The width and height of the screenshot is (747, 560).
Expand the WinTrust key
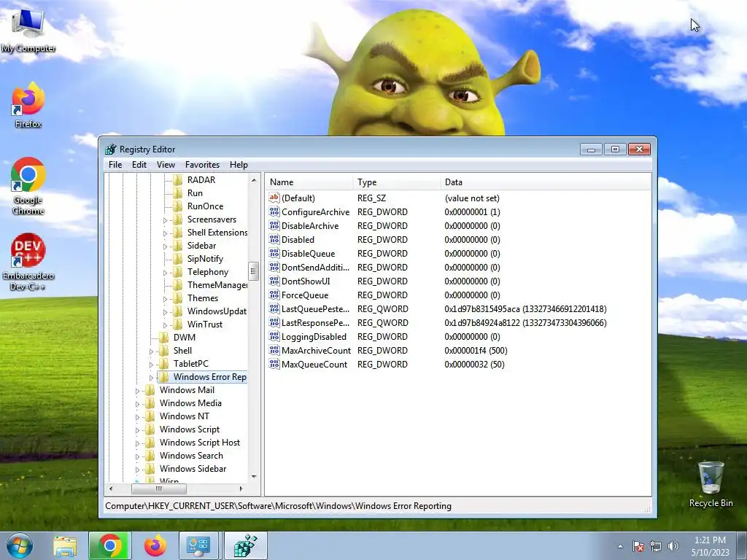pos(166,325)
